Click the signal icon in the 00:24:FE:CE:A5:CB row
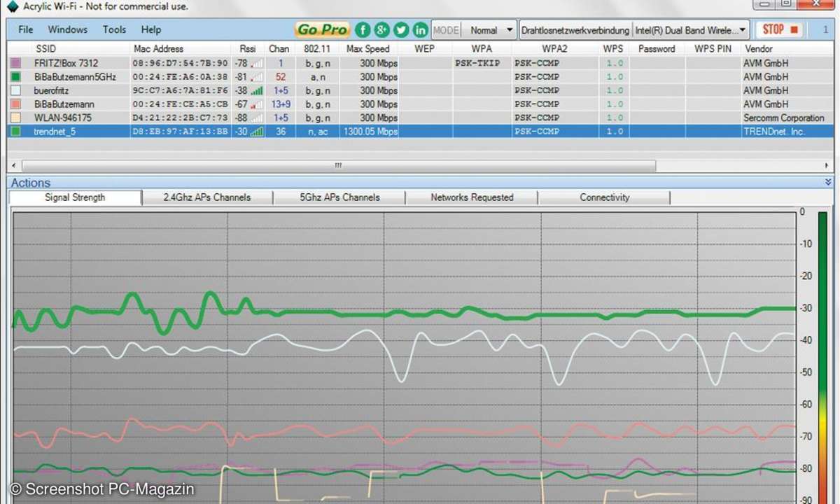This screenshot has width=840, height=504. [258, 104]
